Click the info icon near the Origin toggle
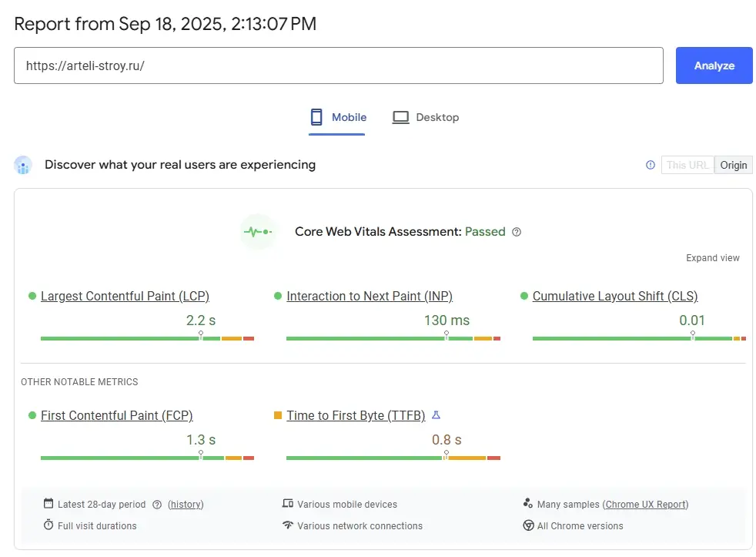This screenshot has width=756, height=557. point(651,164)
